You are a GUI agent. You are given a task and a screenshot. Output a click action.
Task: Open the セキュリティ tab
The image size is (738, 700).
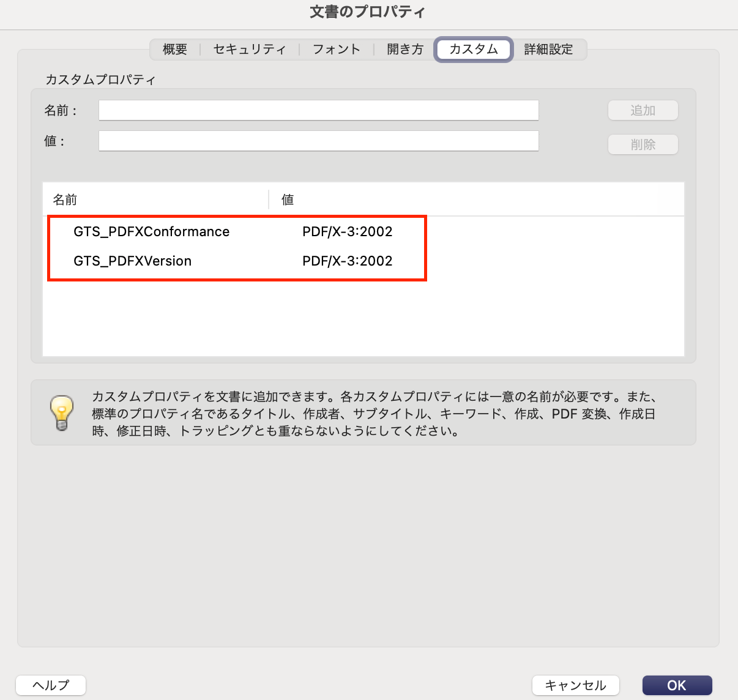click(250, 50)
